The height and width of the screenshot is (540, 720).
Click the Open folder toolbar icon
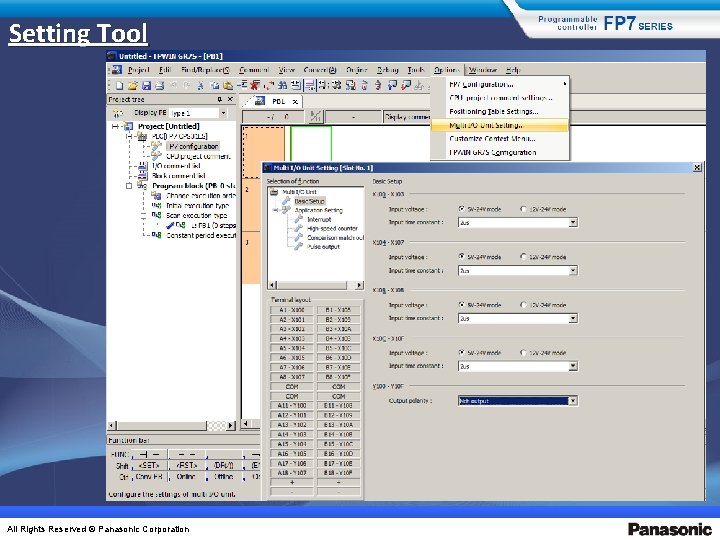click(133, 85)
